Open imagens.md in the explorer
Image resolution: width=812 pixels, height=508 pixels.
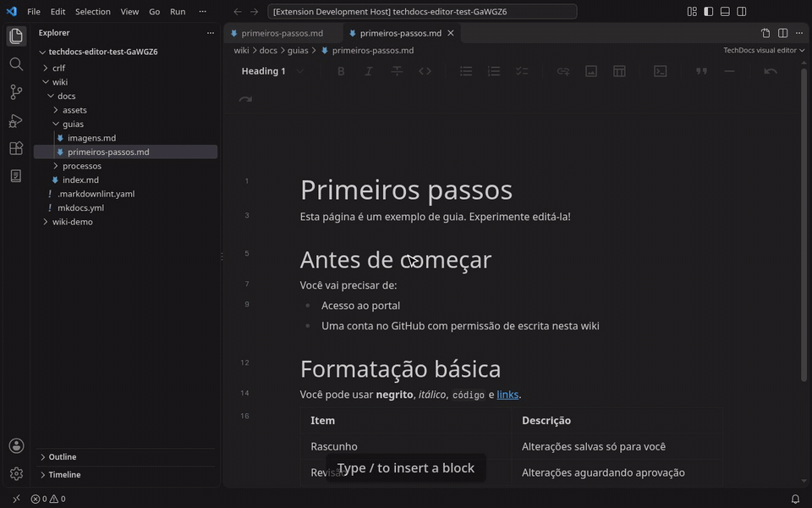125,138
